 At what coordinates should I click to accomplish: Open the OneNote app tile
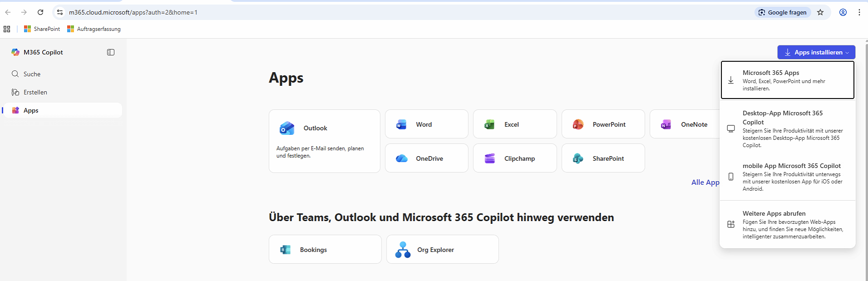tap(685, 124)
